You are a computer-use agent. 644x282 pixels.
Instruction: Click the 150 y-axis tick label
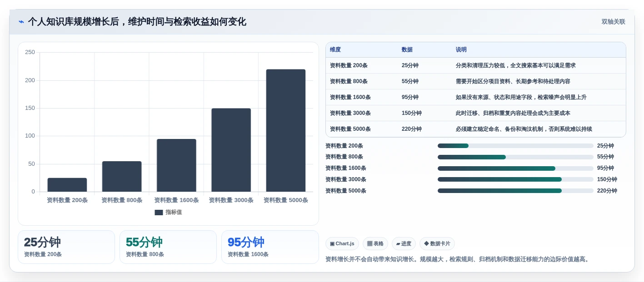point(30,108)
